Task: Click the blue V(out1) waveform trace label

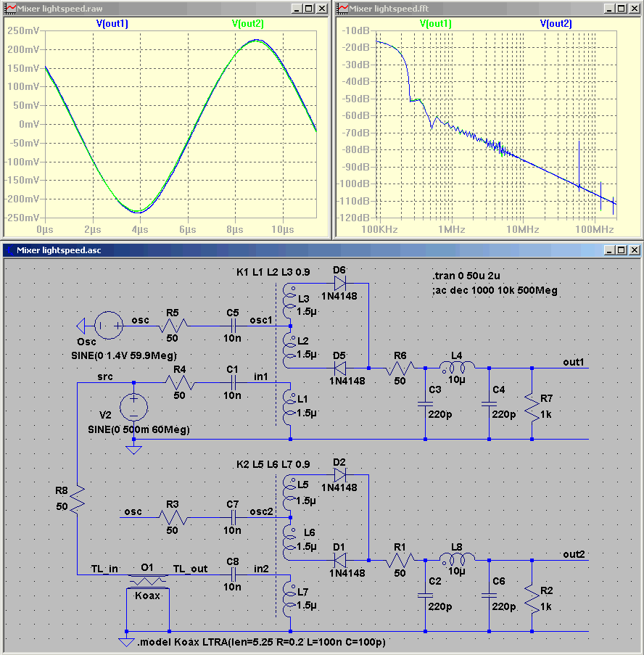Action: 112,24
